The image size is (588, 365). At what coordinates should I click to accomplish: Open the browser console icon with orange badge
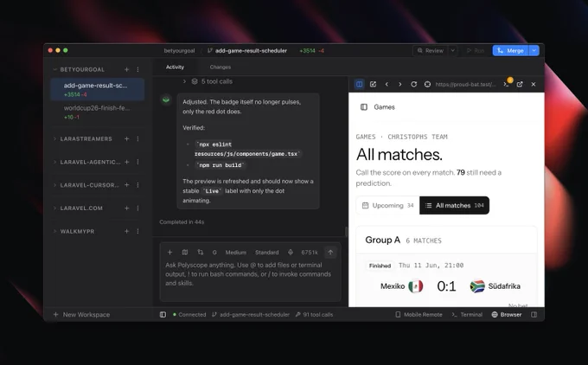coord(507,84)
